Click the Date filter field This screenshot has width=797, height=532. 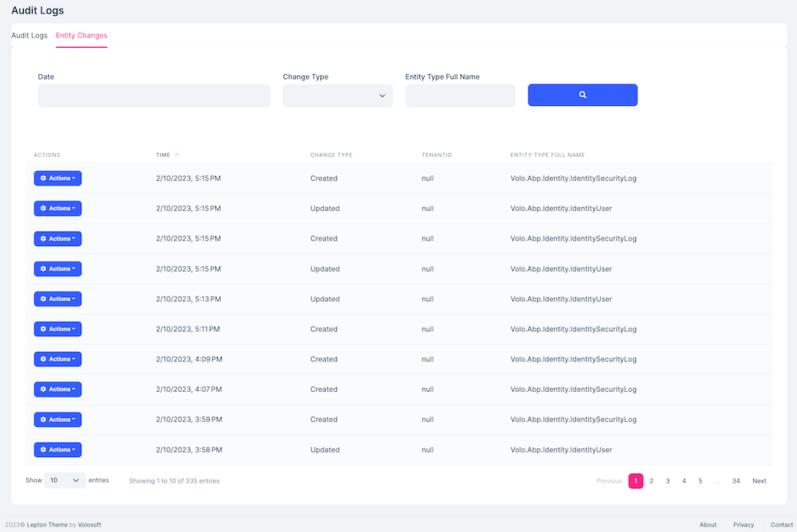[154, 95]
